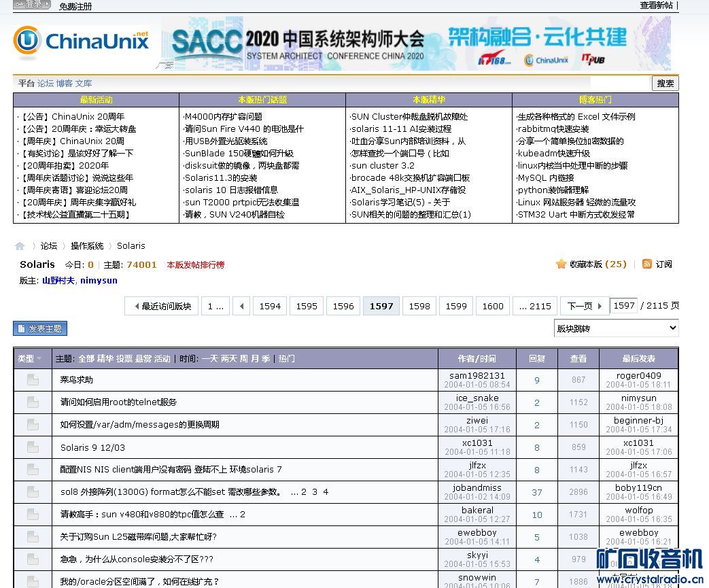The image size is (709, 588).
Task: Expand the 类型 column filter
Action: [30, 359]
